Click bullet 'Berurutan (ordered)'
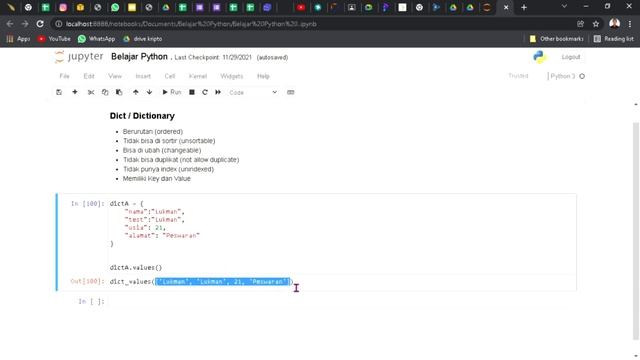The width and height of the screenshot is (640, 360). coord(153,131)
